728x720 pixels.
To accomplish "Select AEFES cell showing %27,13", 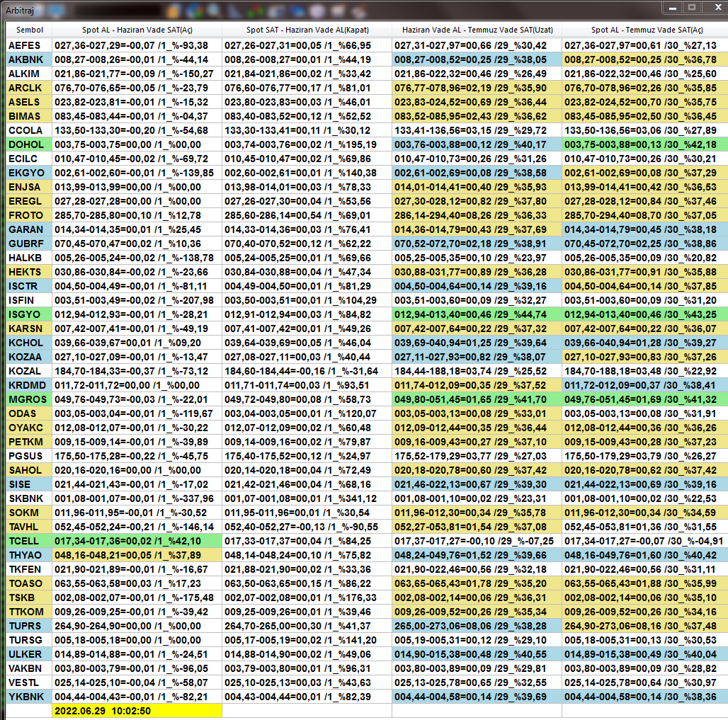I will point(645,45).
